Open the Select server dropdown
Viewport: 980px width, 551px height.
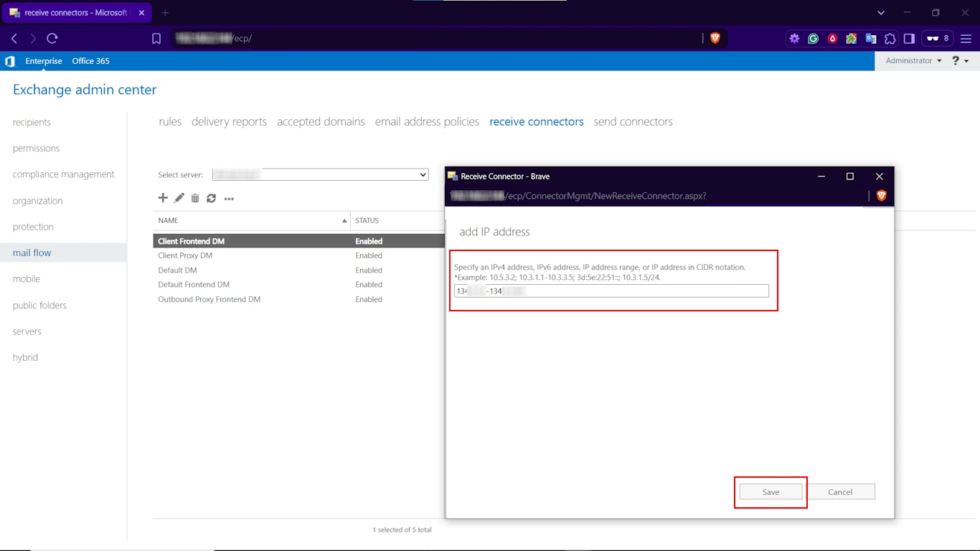(320, 174)
